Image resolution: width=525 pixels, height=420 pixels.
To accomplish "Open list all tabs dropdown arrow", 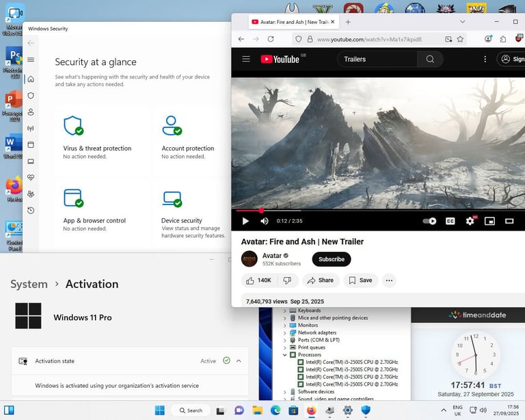I will click(x=462, y=22).
